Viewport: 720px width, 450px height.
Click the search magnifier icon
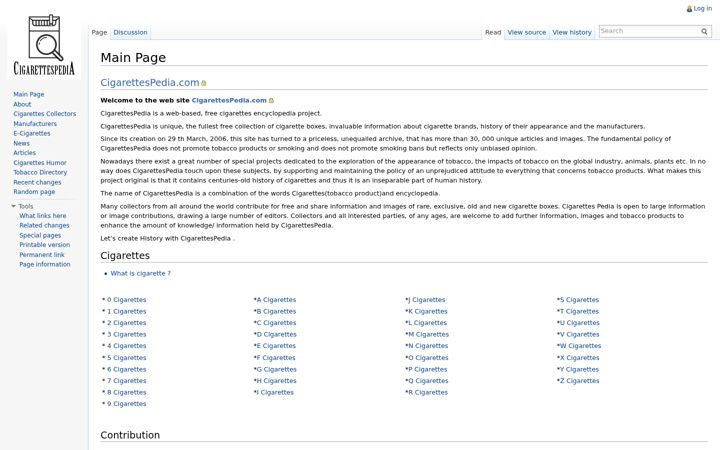tap(704, 31)
